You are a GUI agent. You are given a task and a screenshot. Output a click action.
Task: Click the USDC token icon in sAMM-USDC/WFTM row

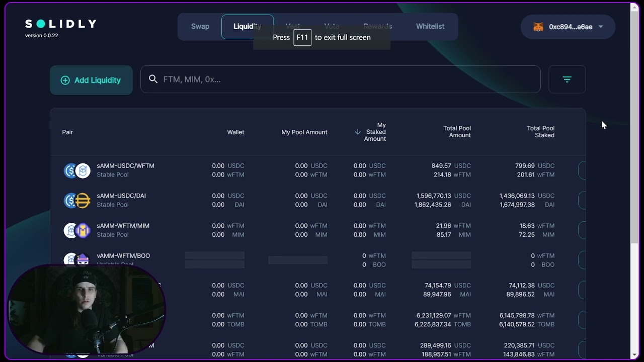[70, 170]
